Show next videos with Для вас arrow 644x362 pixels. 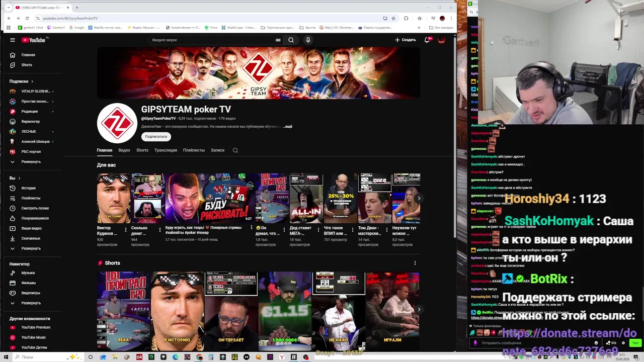pos(419,198)
